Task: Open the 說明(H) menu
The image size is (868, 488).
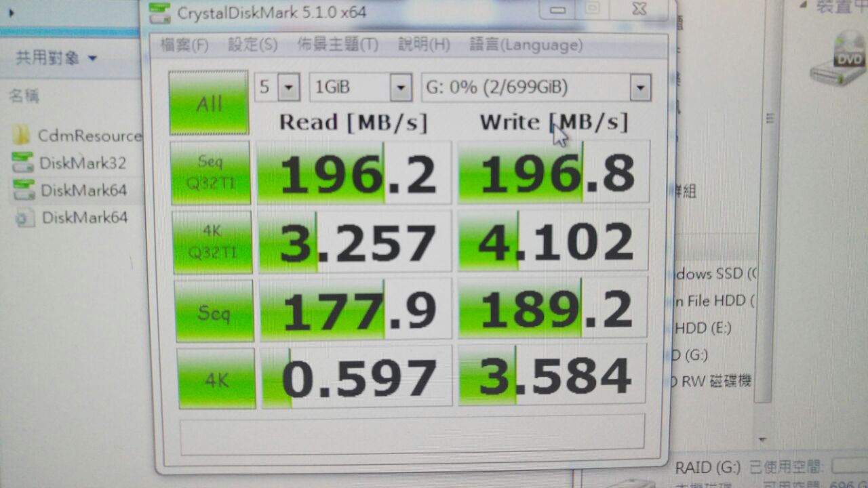Action: [x=424, y=45]
